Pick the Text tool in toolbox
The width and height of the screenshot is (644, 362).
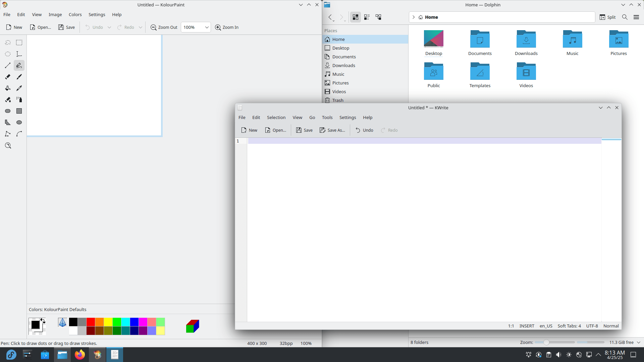click(x=19, y=54)
